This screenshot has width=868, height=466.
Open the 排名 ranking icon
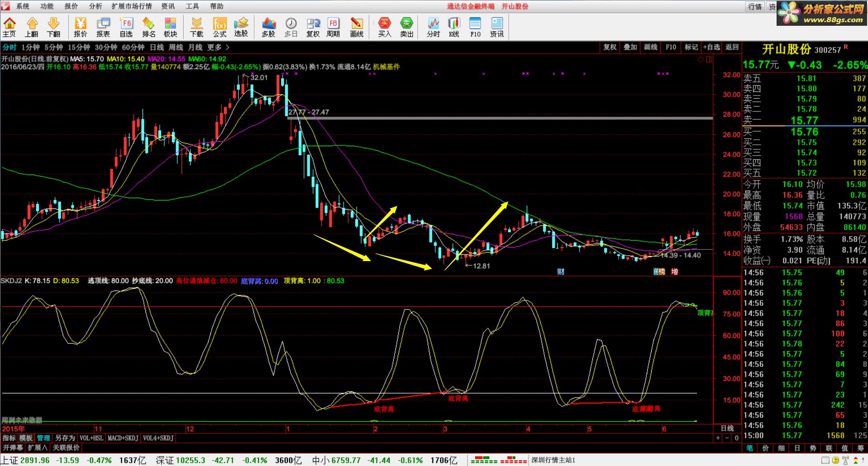coord(148,27)
